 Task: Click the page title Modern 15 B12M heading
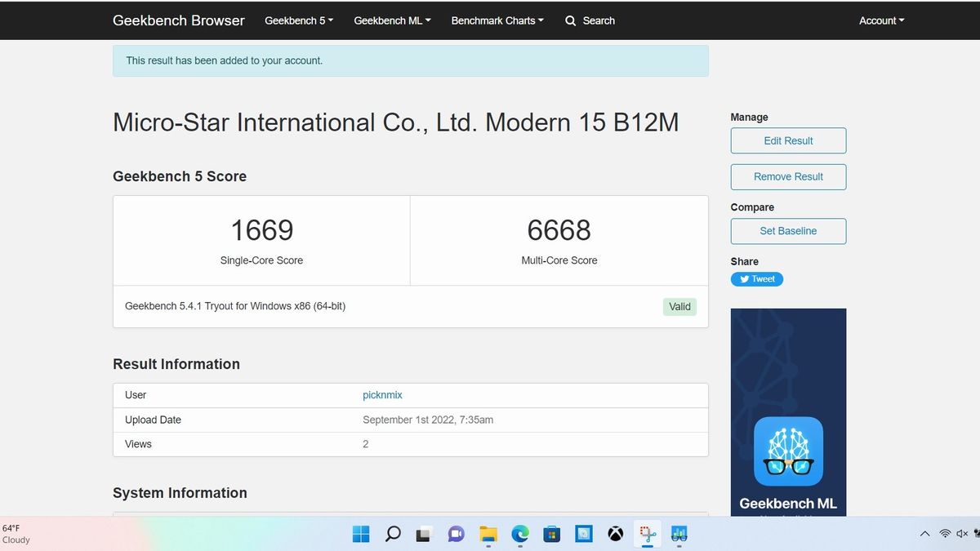[x=396, y=122]
